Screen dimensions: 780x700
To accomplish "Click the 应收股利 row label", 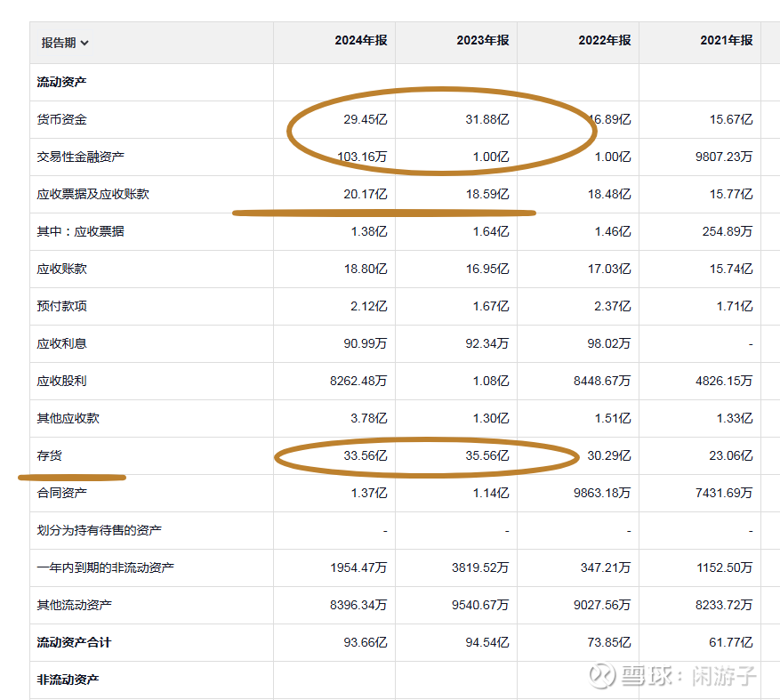I will click(x=61, y=381).
